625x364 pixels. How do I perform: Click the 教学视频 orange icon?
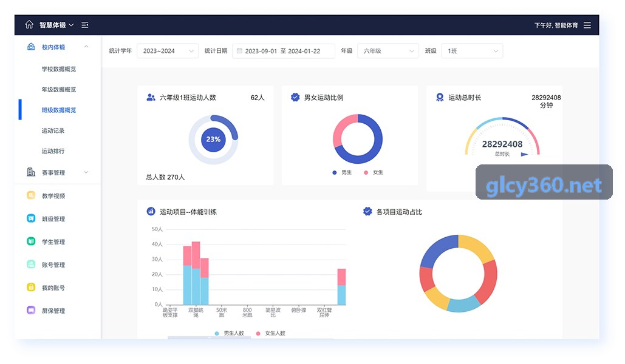click(31, 195)
